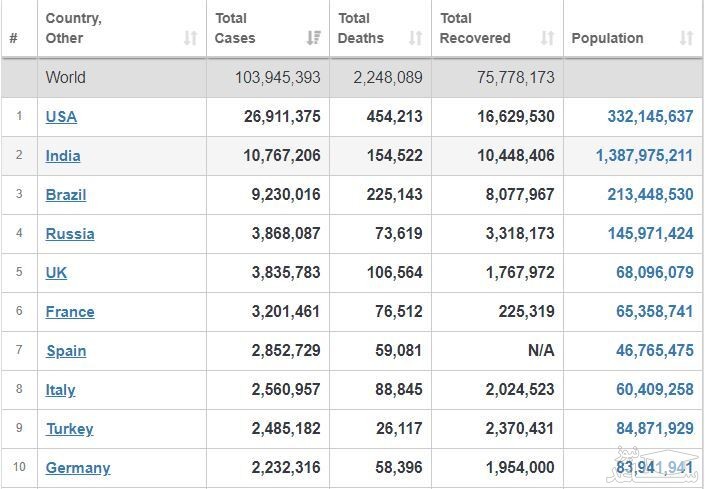
Task: Open the France country link
Action: point(70,311)
